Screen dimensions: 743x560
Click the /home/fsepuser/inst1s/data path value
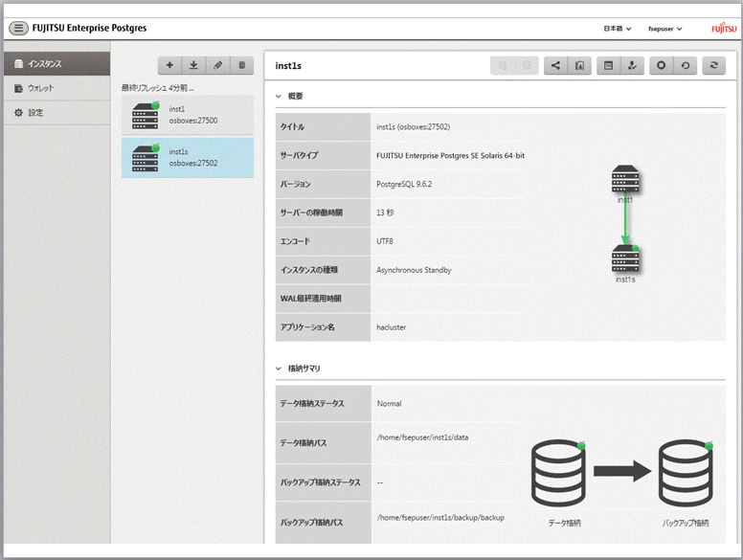tap(422, 437)
